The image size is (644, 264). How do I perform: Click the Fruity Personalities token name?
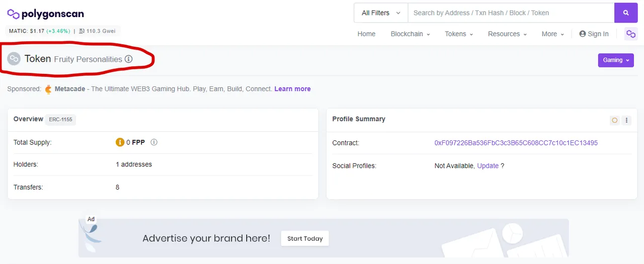click(88, 59)
